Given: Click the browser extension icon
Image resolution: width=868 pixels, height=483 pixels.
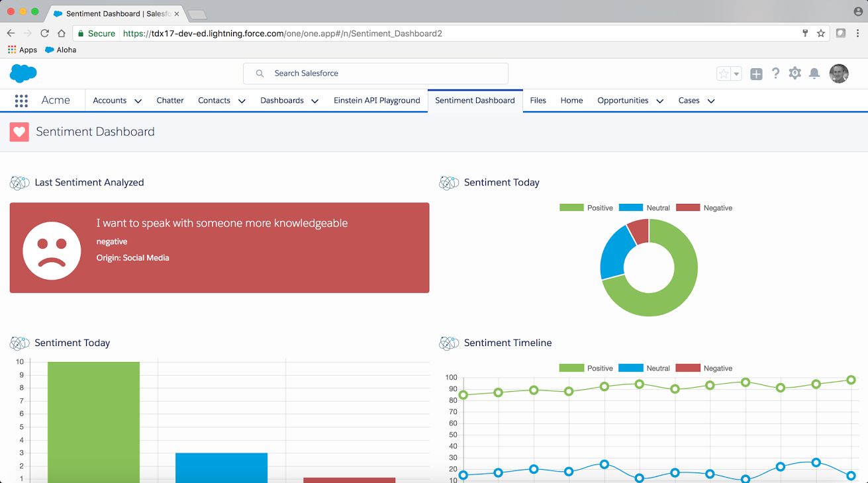Looking at the screenshot, I should [841, 33].
